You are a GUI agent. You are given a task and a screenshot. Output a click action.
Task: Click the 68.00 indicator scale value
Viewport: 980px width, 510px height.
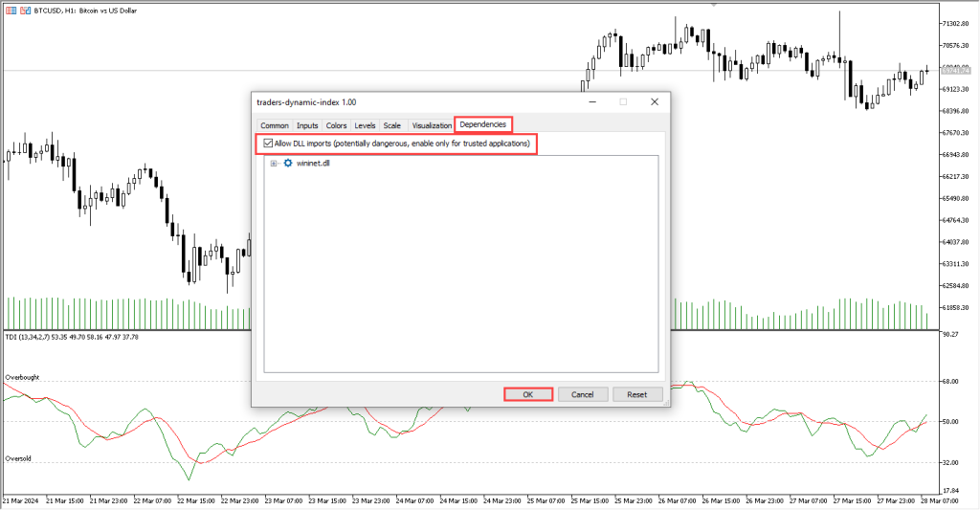pos(950,381)
